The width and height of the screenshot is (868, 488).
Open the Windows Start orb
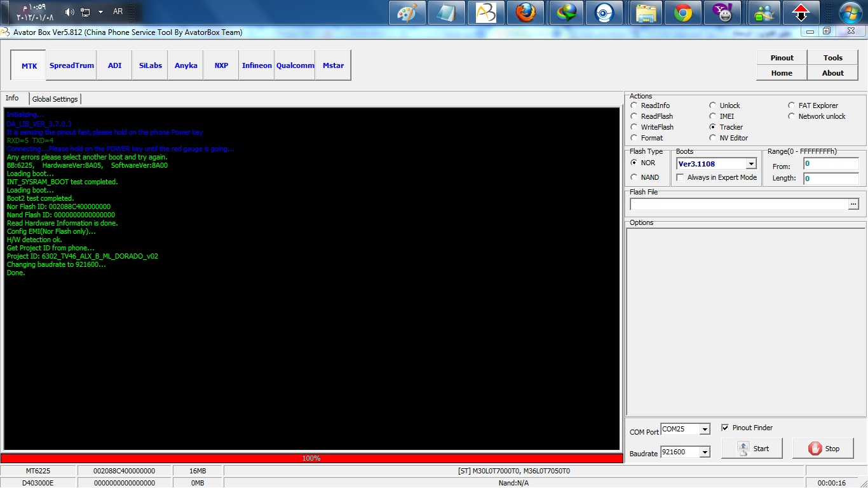(x=850, y=13)
